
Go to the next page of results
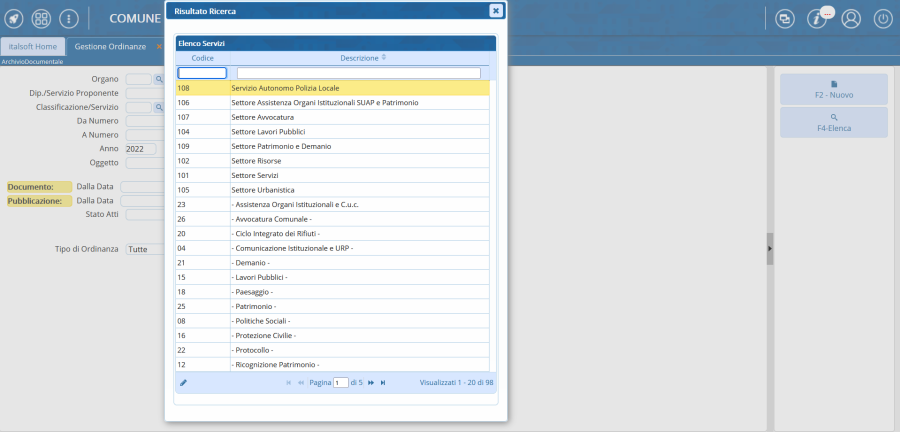point(371,382)
